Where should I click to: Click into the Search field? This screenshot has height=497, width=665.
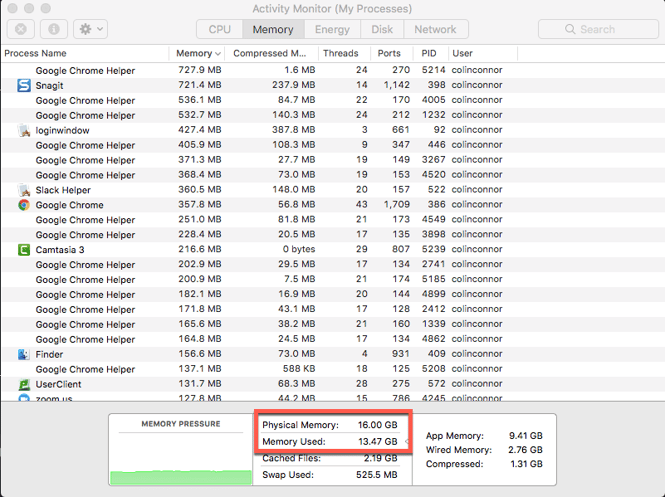point(598,29)
